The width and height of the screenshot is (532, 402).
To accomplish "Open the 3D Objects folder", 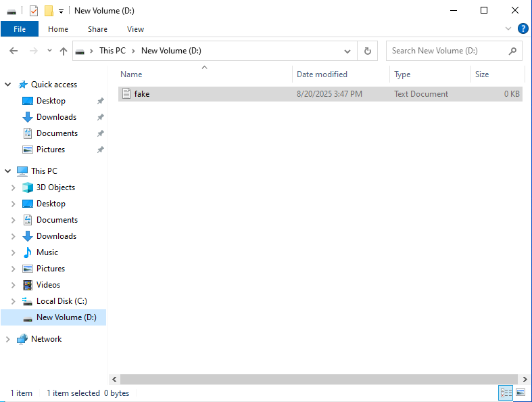I will click(55, 187).
